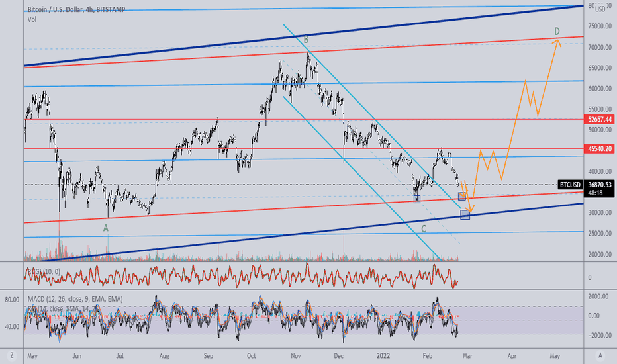Select the green wave label A
Viewport: 617px width, 364px height.
pyautogui.click(x=105, y=228)
